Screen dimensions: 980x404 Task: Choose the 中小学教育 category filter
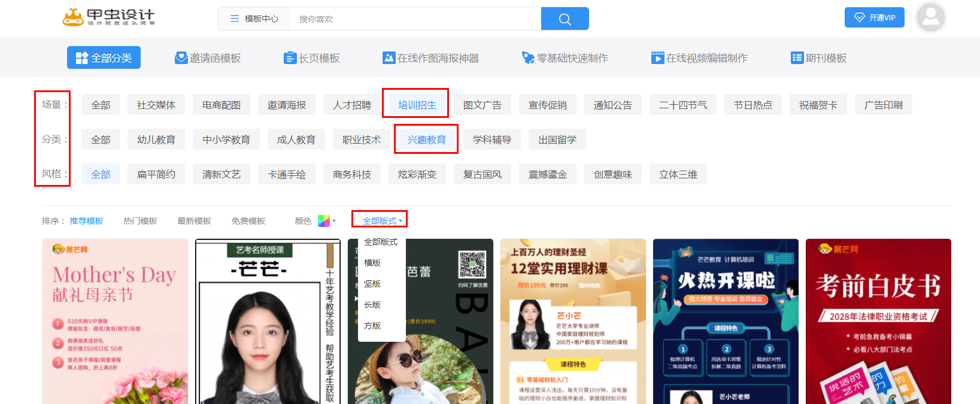click(226, 139)
